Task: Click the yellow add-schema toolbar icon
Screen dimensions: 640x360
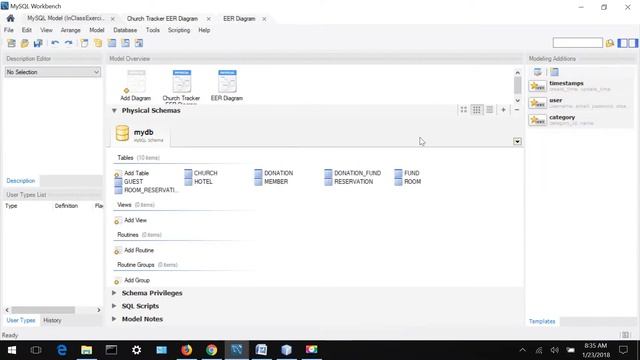Action: (98, 43)
